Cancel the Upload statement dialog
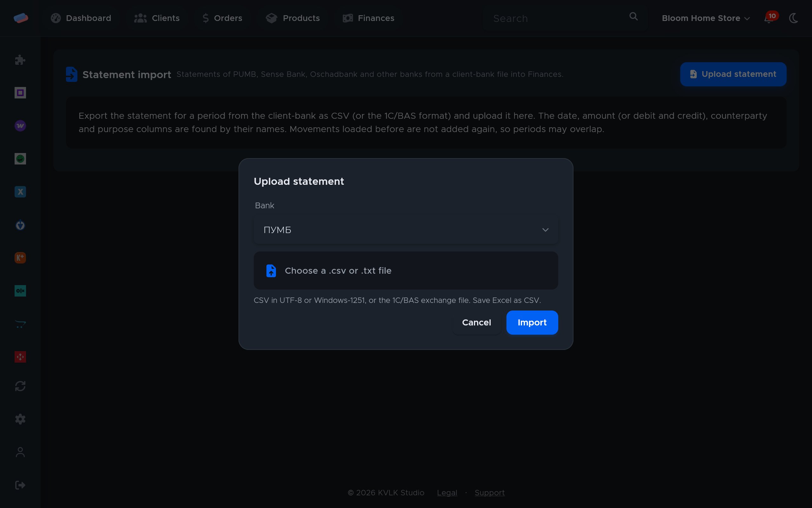 pos(476,323)
